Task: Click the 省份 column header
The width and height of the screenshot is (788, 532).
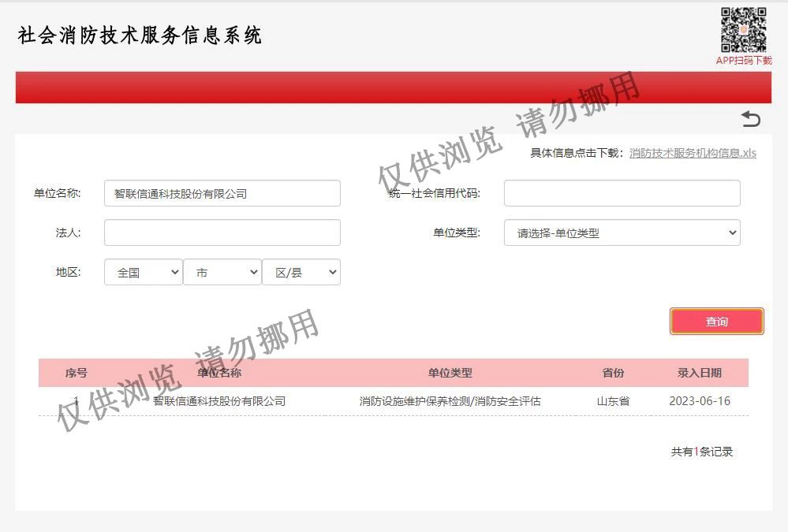Action: [x=613, y=373]
